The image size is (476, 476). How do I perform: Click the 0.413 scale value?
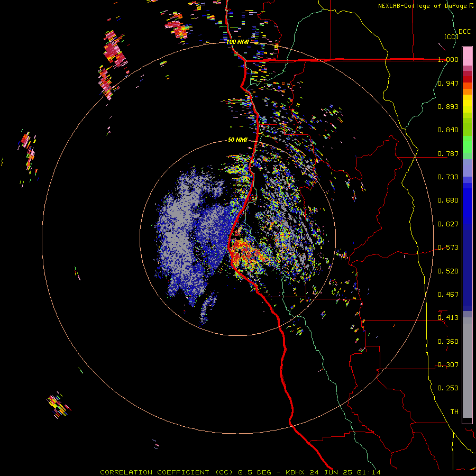(448, 318)
